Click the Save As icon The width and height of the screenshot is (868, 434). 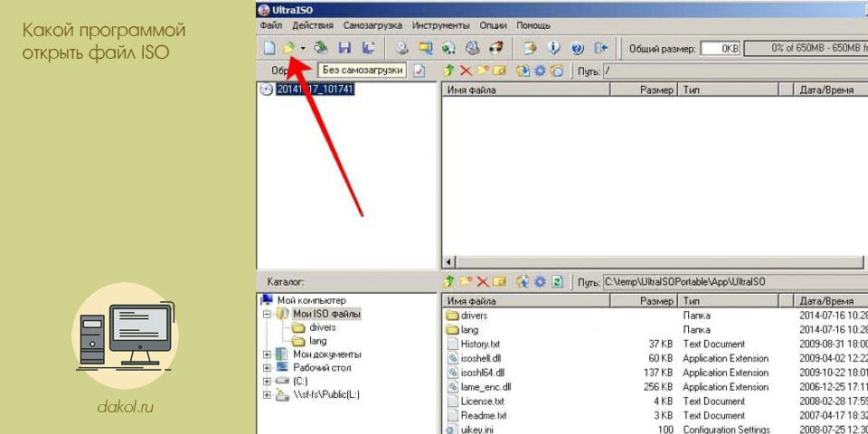(368, 48)
